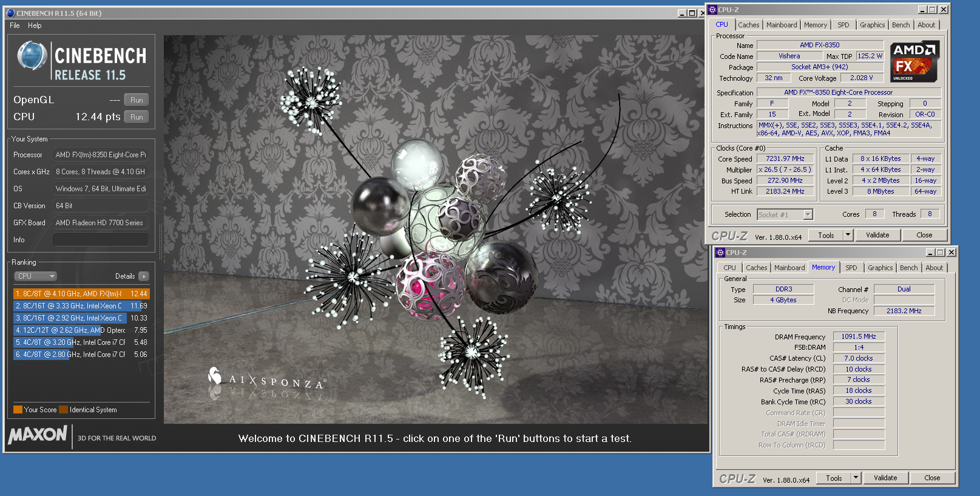980x496 pixels.
Task: Select ranking entry 12C/12T @ 2.62 GHz AMD Opteron
Action: point(81,330)
